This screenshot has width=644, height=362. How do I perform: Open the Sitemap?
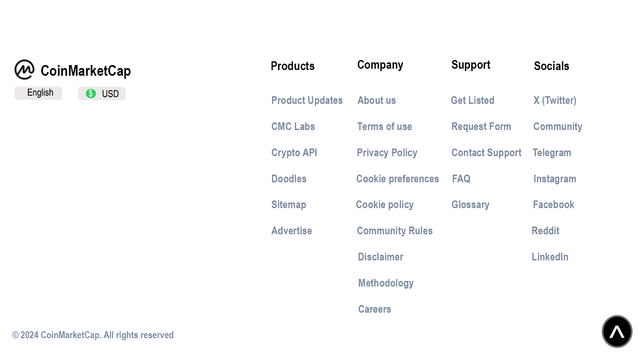click(288, 204)
